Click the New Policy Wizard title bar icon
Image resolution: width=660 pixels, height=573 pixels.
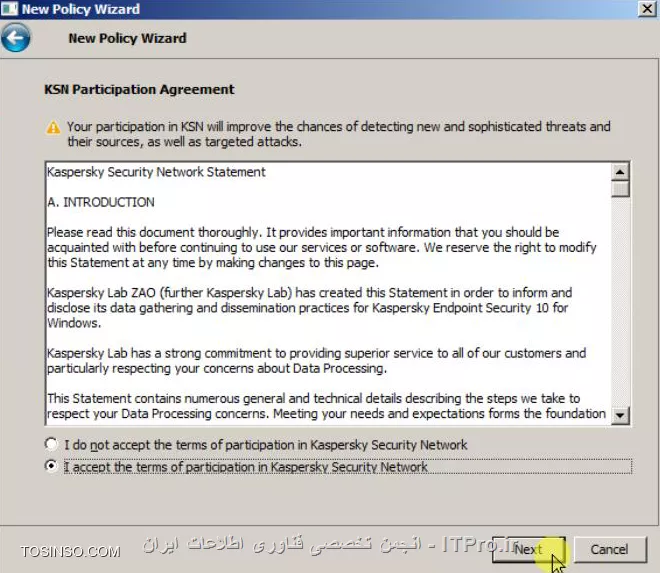coord(9,9)
